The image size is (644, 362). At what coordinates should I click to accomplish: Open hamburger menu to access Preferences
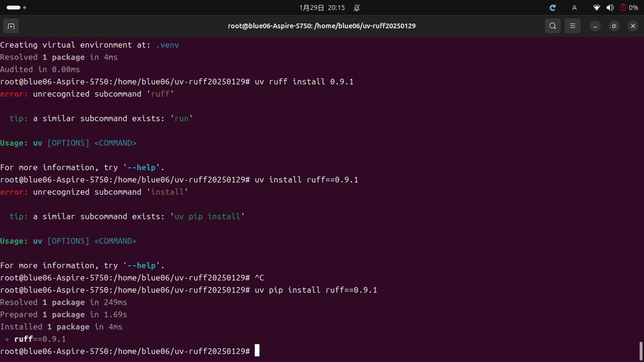pyautogui.click(x=572, y=25)
